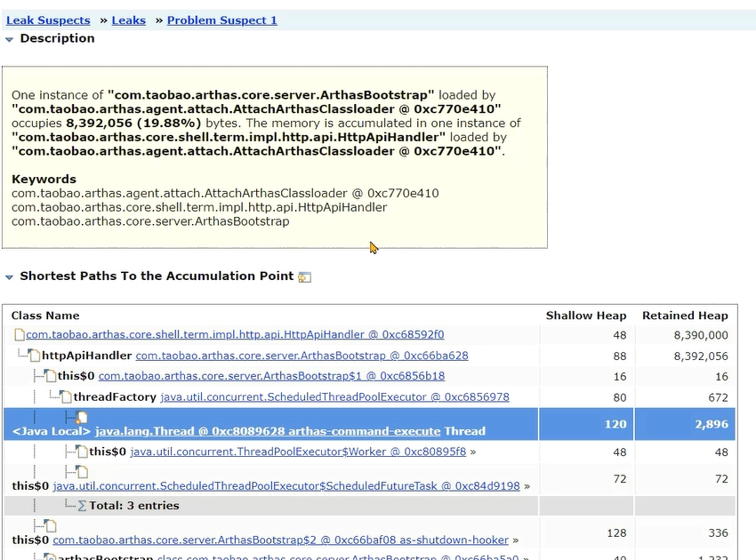The image size is (756, 560).
Task: Collapse Shortest Paths To the Accumulation Point
Action: 9,277
